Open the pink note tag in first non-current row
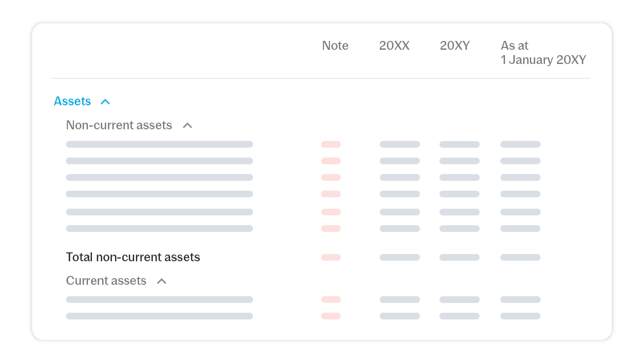Viewport: 644px width, 363px height. [x=331, y=144]
